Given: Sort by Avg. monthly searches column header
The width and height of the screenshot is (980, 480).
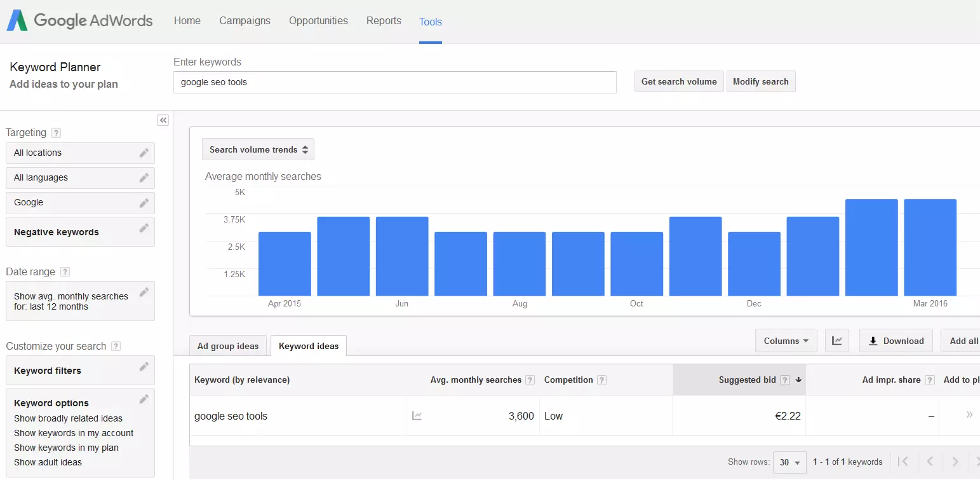Looking at the screenshot, I should pos(476,380).
